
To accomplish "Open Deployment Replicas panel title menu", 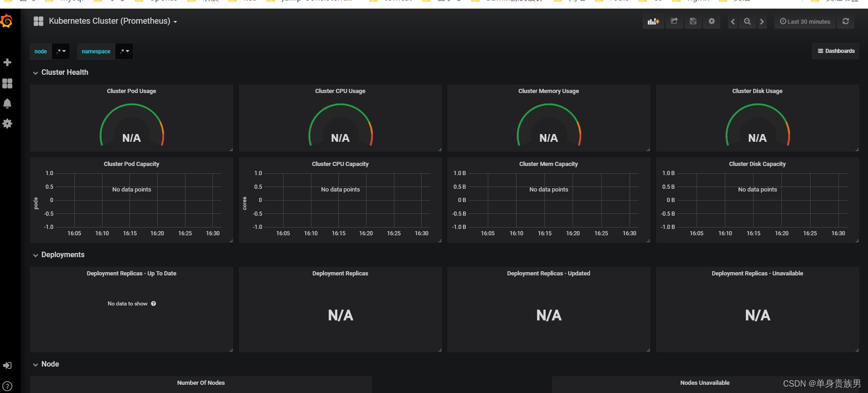I will 340,274.
